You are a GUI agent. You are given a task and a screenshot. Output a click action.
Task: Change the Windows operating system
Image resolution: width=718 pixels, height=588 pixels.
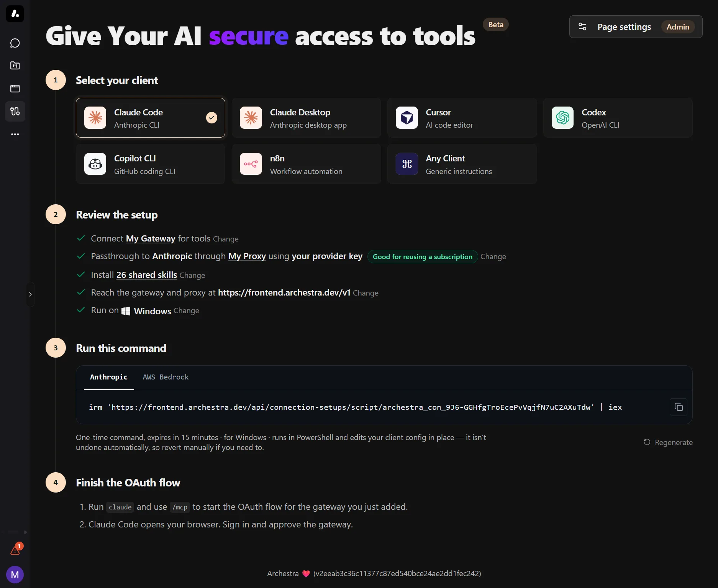coord(186,311)
